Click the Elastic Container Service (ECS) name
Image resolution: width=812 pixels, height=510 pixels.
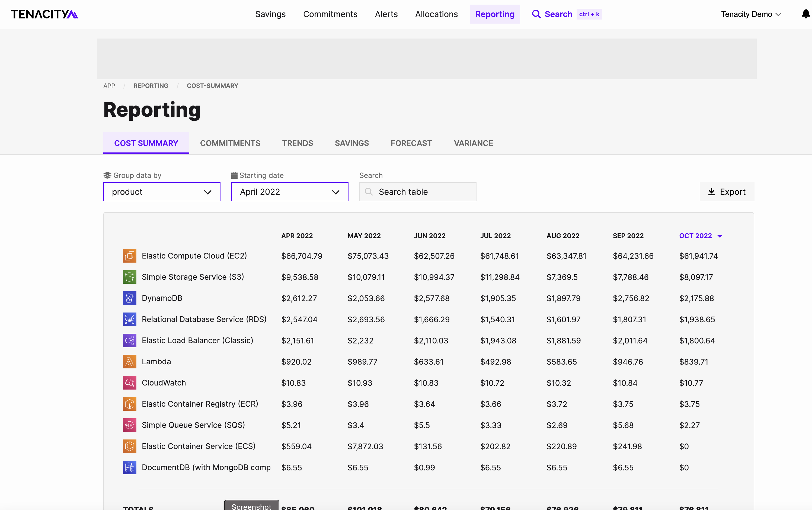[x=198, y=446]
